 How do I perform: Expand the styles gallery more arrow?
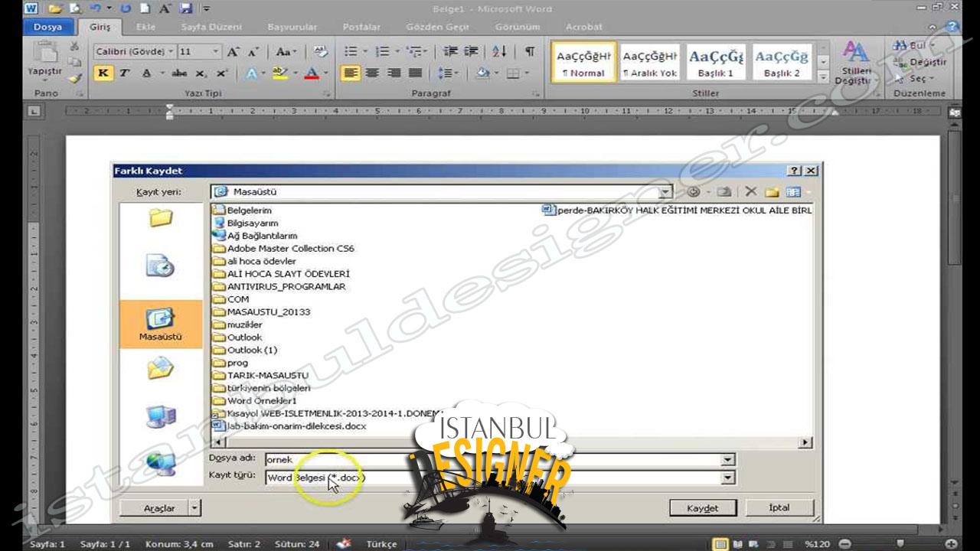pyautogui.click(x=824, y=77)
